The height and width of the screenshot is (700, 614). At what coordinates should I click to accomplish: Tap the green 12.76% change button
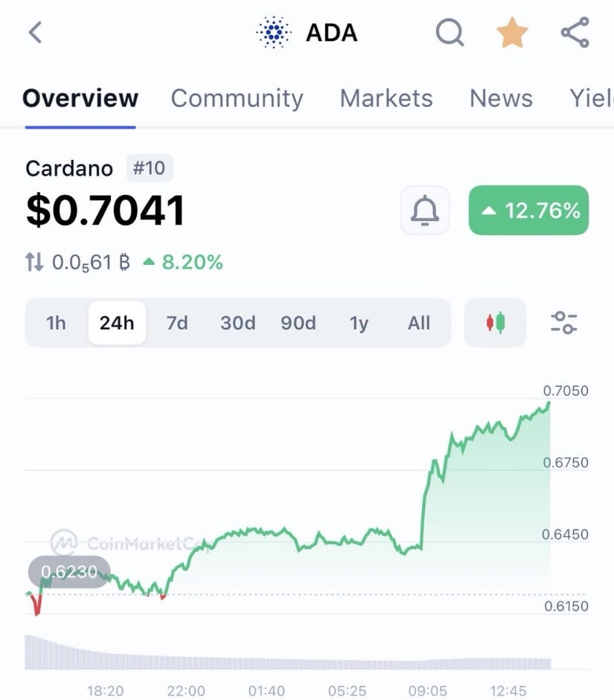coord(528,211)
